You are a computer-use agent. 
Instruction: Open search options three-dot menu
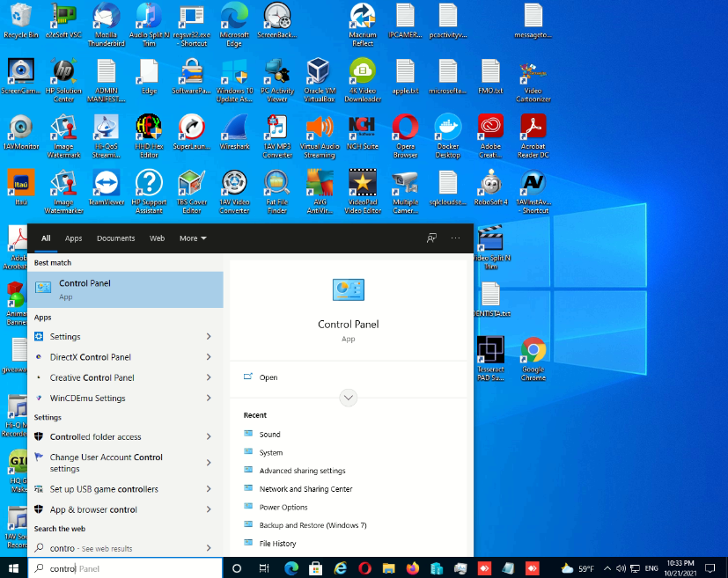coord(455,238)
